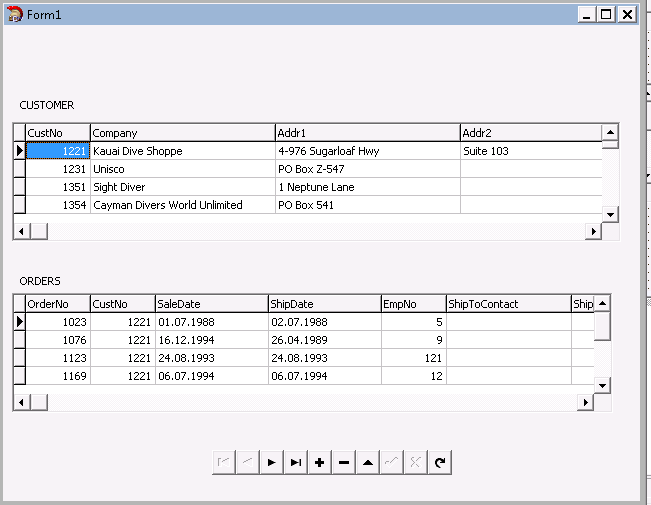
Task: Select order number 1169 cell
Action: point(58,376)
